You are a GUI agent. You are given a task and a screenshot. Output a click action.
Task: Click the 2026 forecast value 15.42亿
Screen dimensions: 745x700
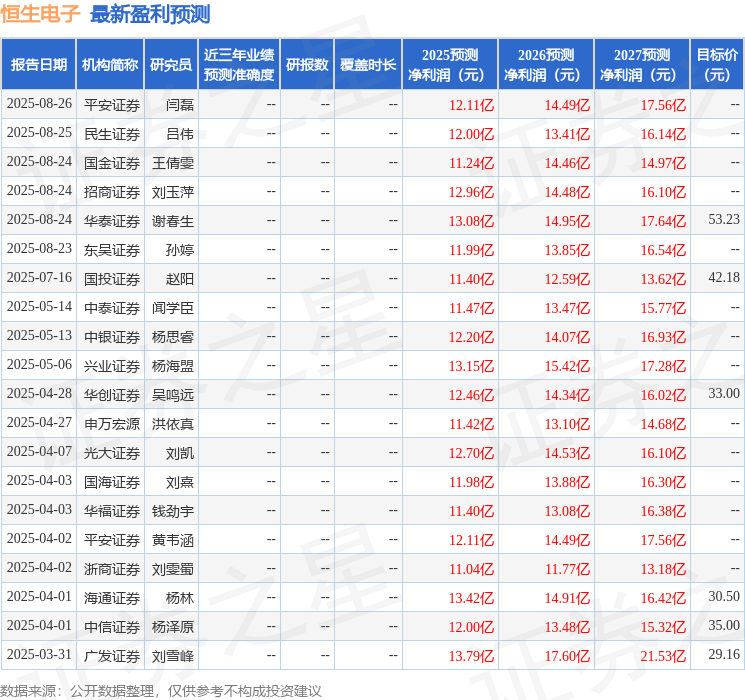point(567,366)
